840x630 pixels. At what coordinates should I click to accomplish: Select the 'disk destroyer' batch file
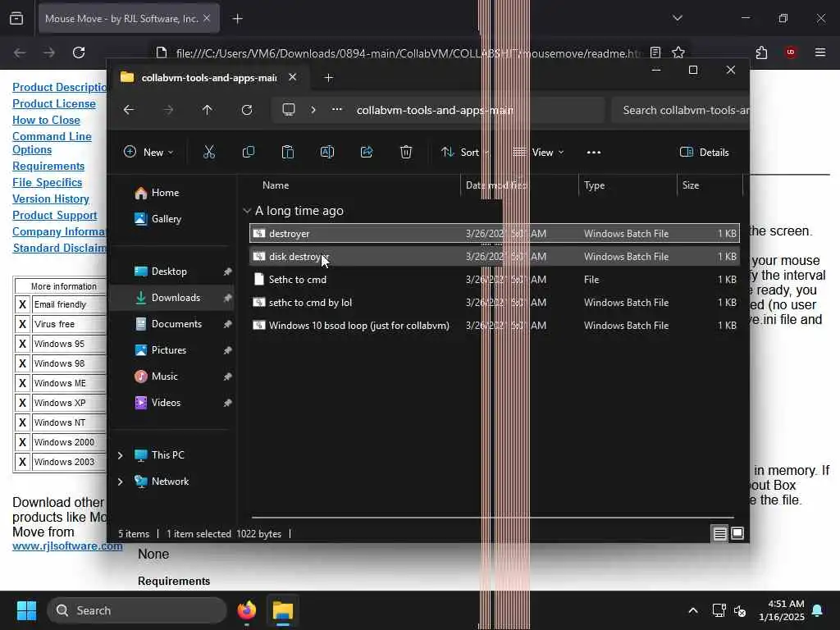(x=495, y=257)
